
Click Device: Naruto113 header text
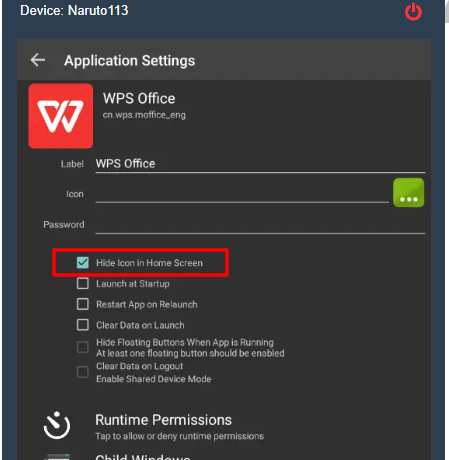click(74, 10)
